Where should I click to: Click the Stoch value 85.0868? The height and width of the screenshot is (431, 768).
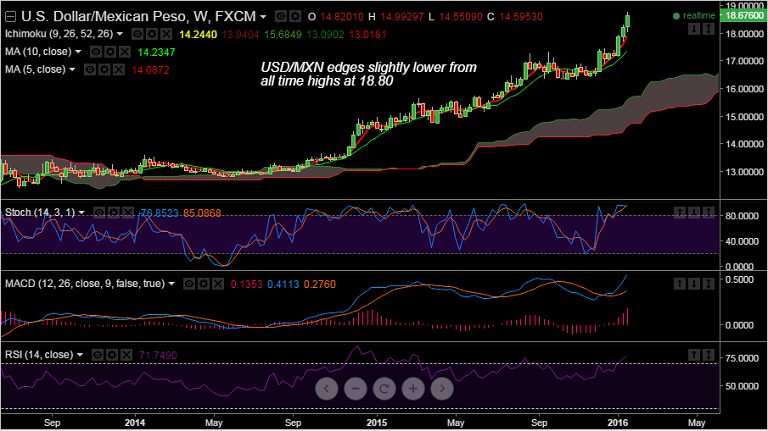[202, 213]
